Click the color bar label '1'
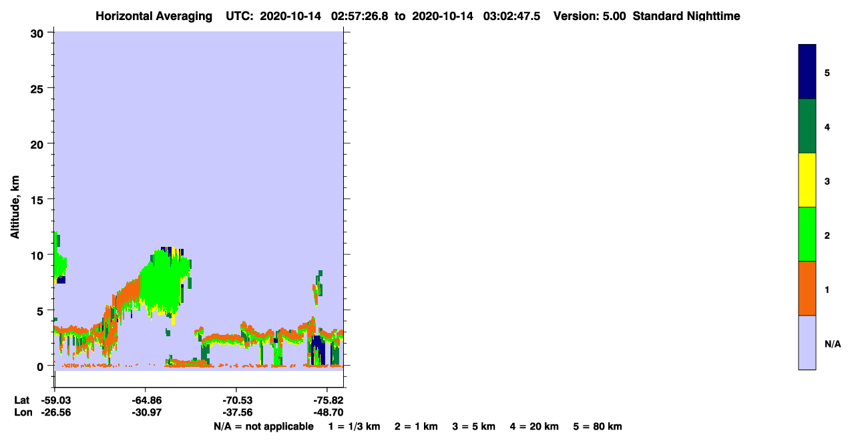Image resolution: width=868 pixels, height=445 pixels. (x=827, y=289)
